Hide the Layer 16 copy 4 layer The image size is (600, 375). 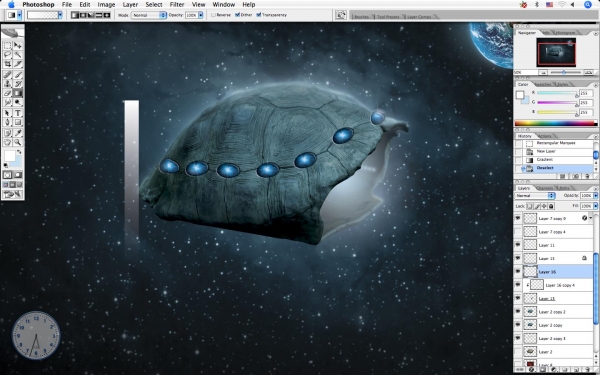coord(518,285)
